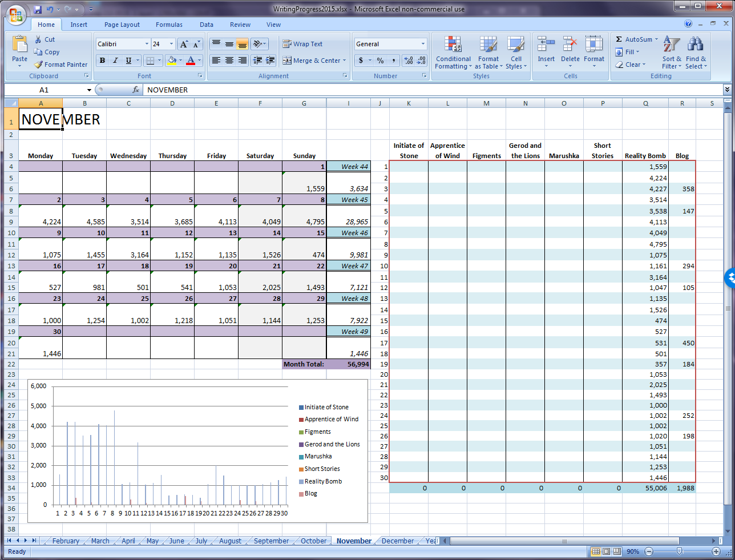Expand the General number format dropdown
Image resolution: width=735 pixels, height=560 pixels.
[423, 44]
